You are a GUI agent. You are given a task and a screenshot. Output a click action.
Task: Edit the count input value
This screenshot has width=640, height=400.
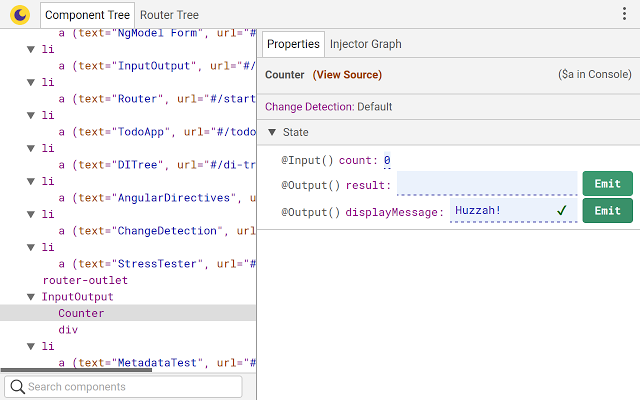coord(387,160)
